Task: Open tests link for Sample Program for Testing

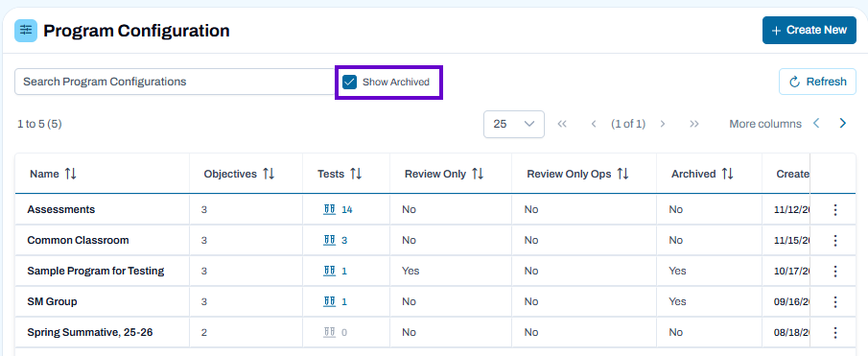Action: 336,272
